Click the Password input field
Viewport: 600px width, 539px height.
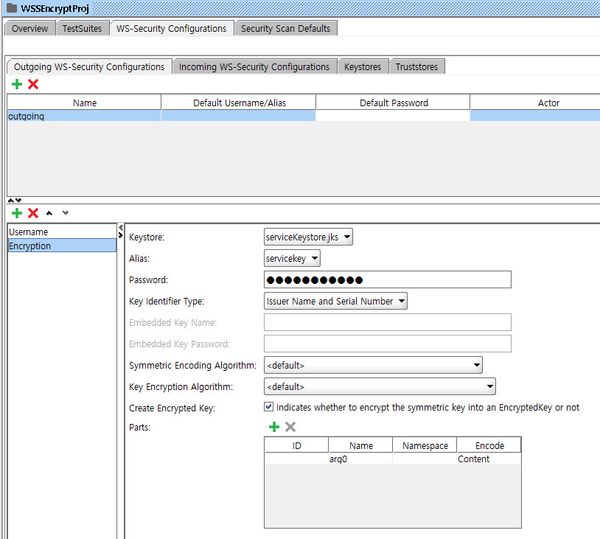coord(387,280)
